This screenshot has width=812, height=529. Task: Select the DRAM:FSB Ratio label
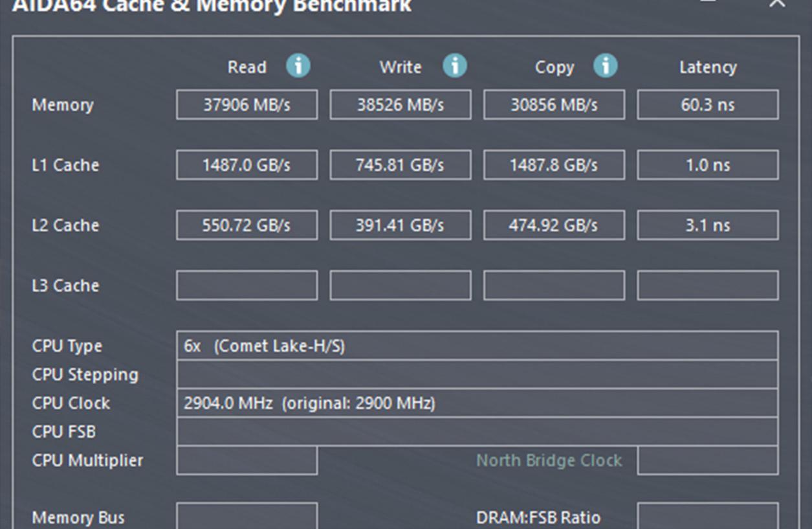click(x=538, y=517)
